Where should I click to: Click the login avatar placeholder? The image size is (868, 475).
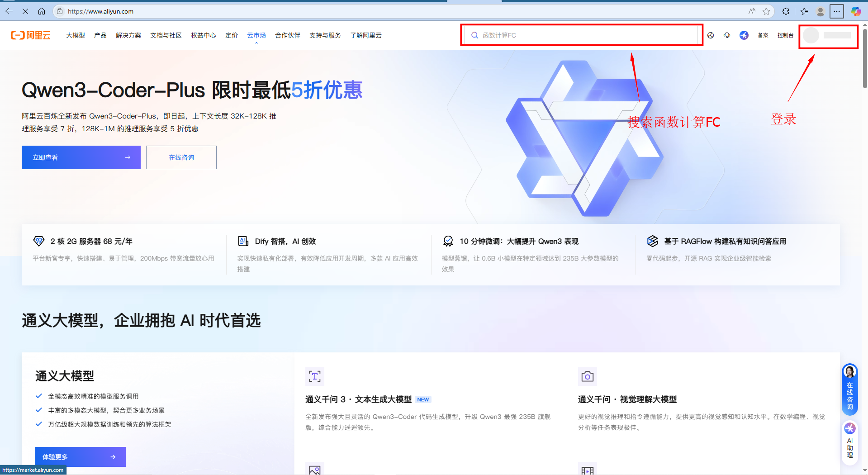click(x=811, y=35)
